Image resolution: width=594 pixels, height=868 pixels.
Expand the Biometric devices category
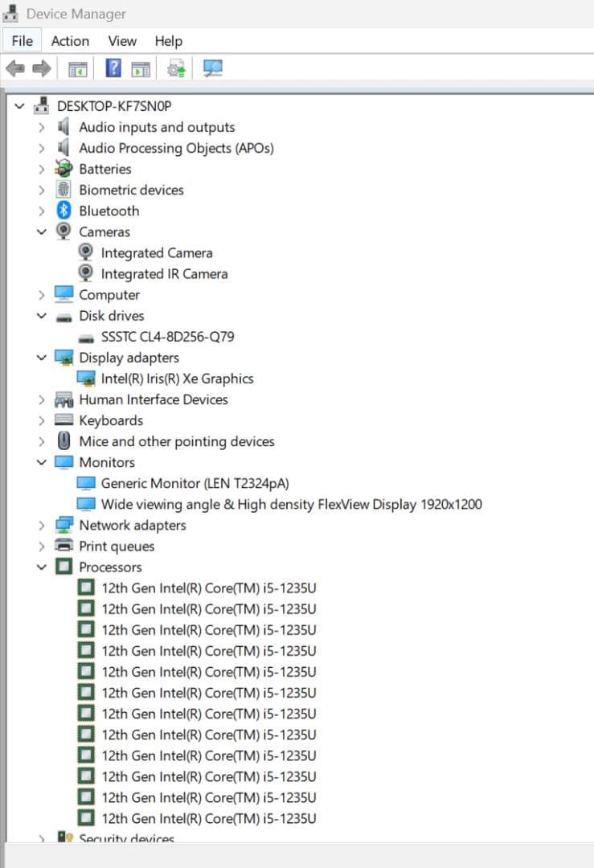coord(42,190)
